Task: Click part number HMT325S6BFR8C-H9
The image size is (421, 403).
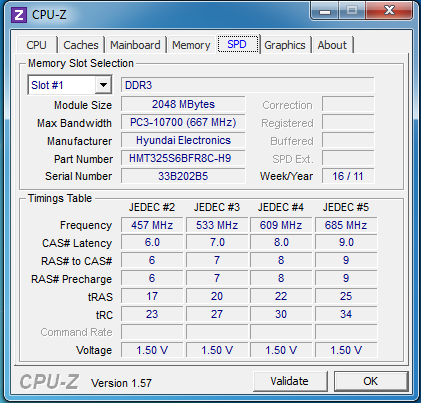Action: (183, 158)
